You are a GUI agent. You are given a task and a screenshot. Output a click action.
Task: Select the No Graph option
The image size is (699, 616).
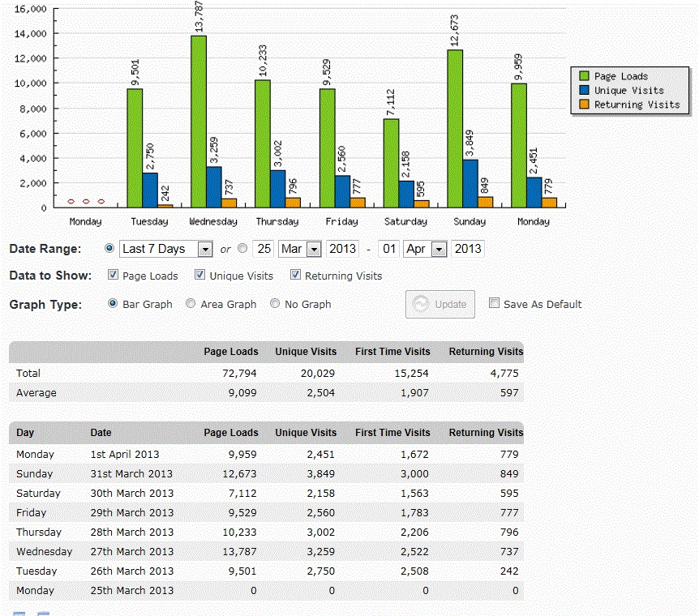pyautogui.click(x=275, y=304)
